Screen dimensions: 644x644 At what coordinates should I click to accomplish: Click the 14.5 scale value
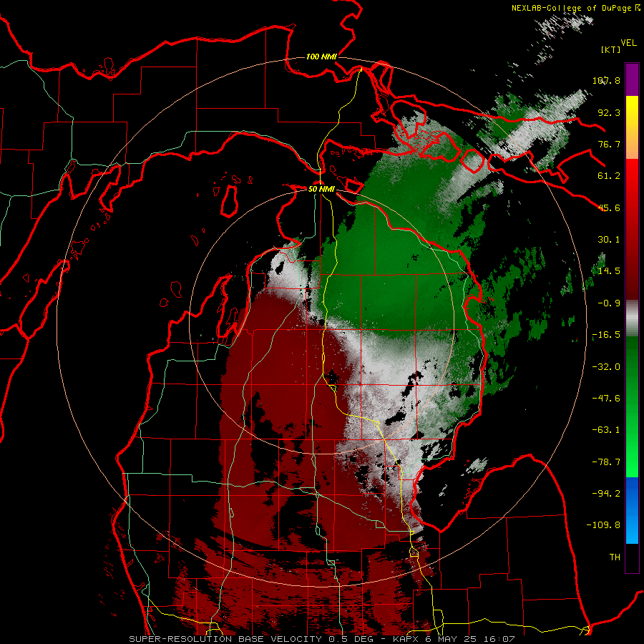[609, 271]
